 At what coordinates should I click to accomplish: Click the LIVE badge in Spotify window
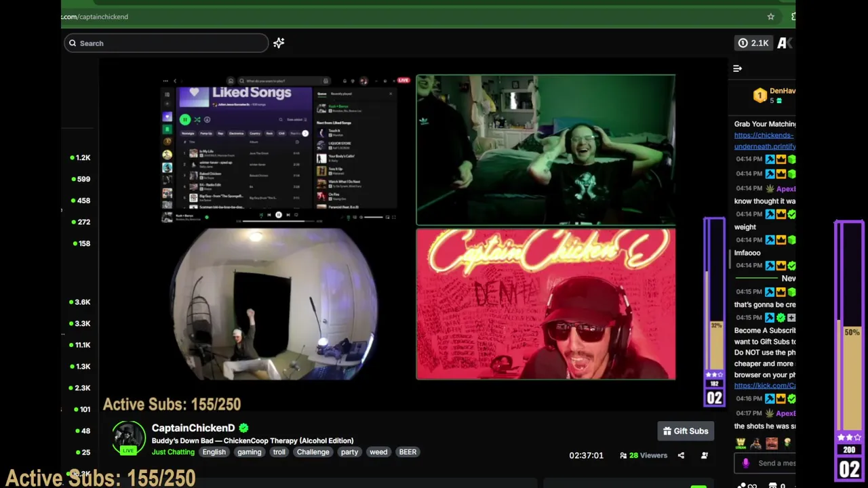[x=403, y=80]
